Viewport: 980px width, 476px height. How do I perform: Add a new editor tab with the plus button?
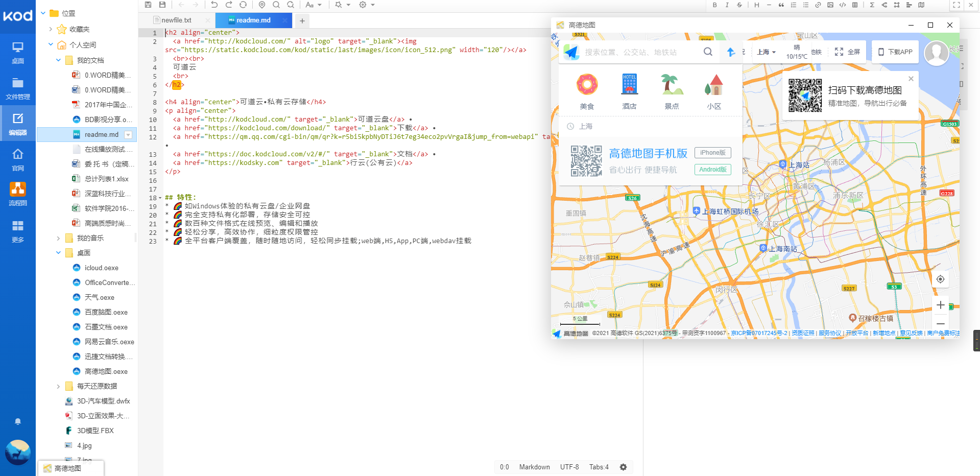pyautogui.click(x=302, y=21)
